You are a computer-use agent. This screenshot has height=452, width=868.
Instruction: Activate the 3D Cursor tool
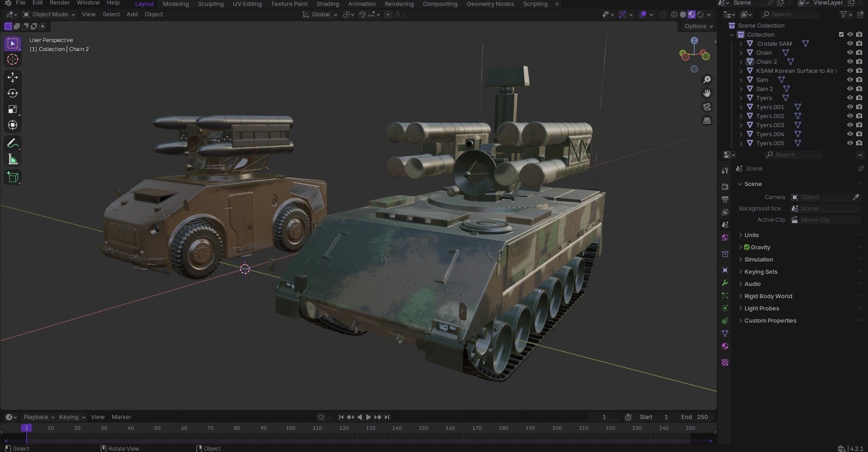pos(13,60)
